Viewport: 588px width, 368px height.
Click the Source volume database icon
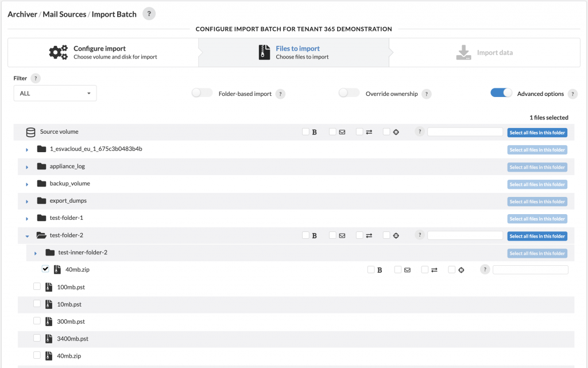pos(31,132)
